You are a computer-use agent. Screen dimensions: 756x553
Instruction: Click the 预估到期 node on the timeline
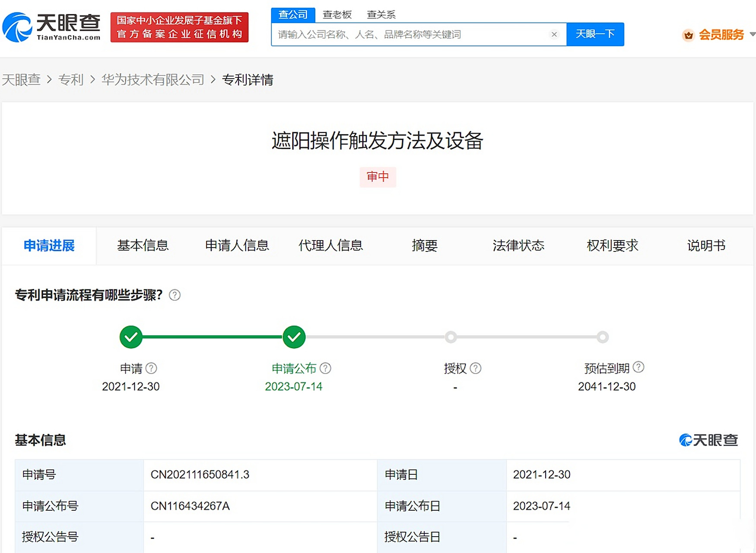604,337
